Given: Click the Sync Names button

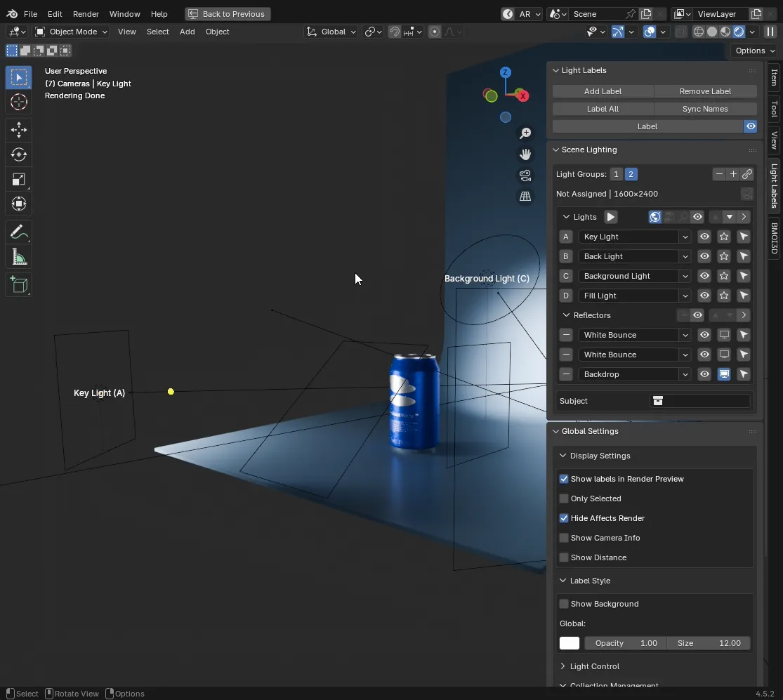Looking at the screenshot, I should click(705, 109).
